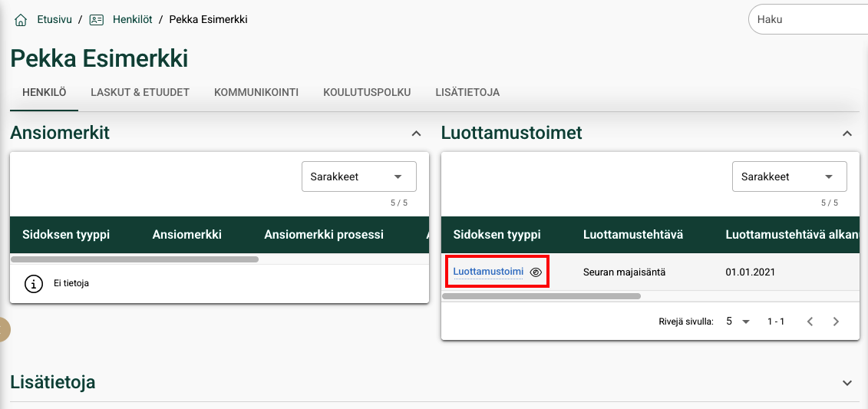Click the home icon in breadcrumb
Image resolution: width=868 pixels, height=409 pixels.
click(21, 21)
